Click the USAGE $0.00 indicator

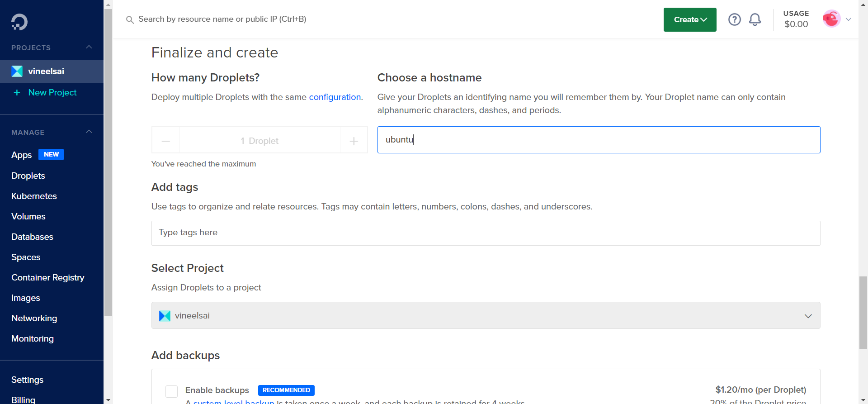point(796,19)
